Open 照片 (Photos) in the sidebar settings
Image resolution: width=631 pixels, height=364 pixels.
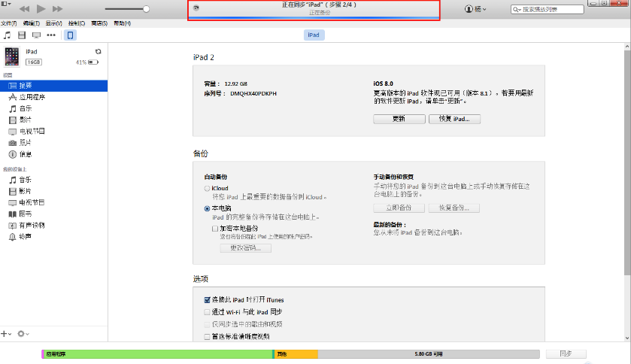coord(24,142)
